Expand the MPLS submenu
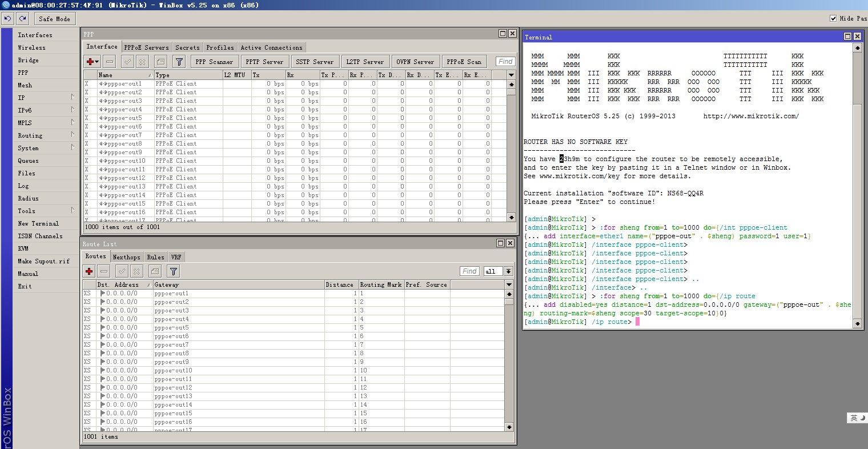 73,123
